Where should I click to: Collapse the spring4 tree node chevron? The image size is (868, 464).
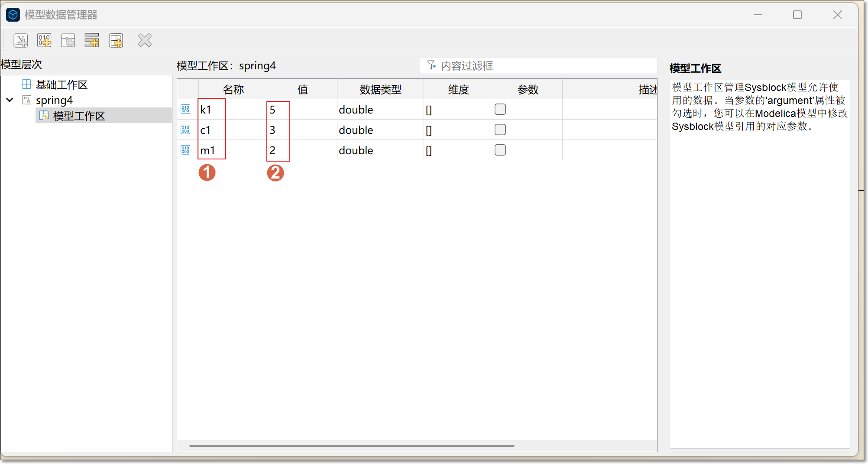10,100
